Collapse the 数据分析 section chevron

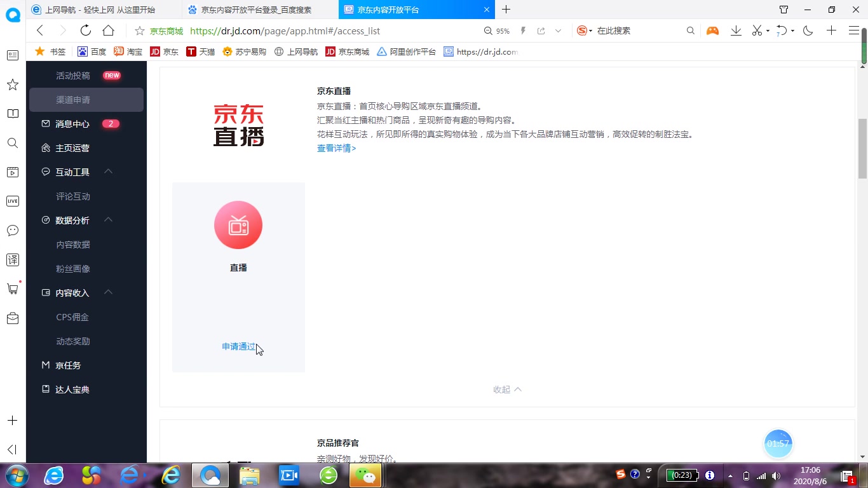[x=108, y=220]
